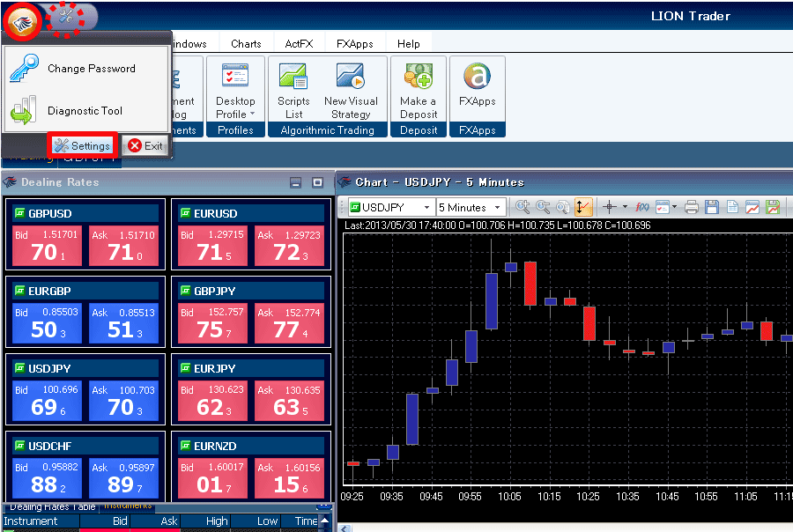The width and height of the screenshot is (793, 532).
Task: Click the EURGBP Ask price tile
Action: point(123,322)
